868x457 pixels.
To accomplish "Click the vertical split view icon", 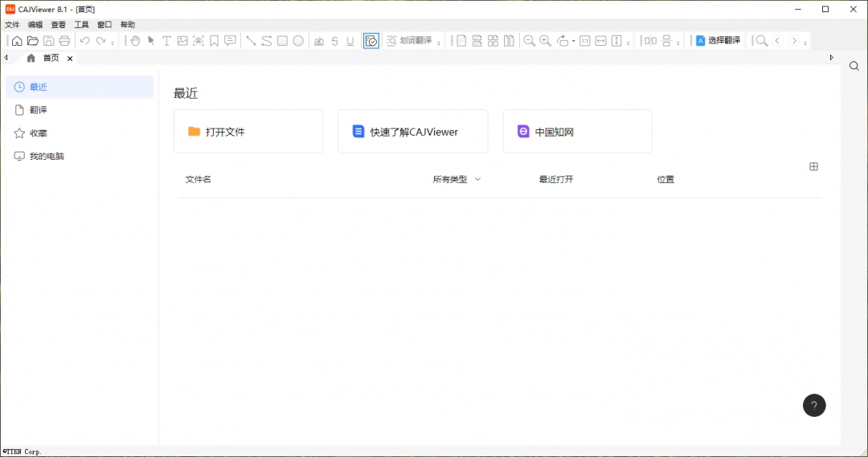I will tap(651, 41).
